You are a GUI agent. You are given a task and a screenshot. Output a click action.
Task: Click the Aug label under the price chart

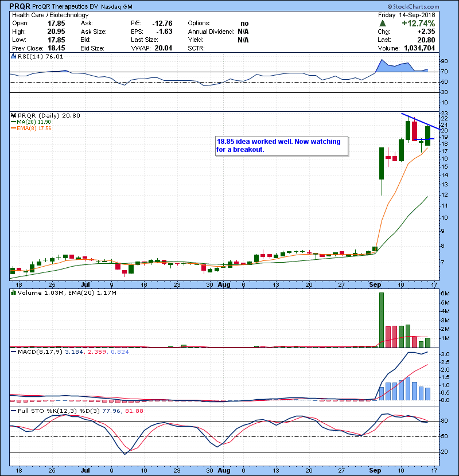click(224, 285)
